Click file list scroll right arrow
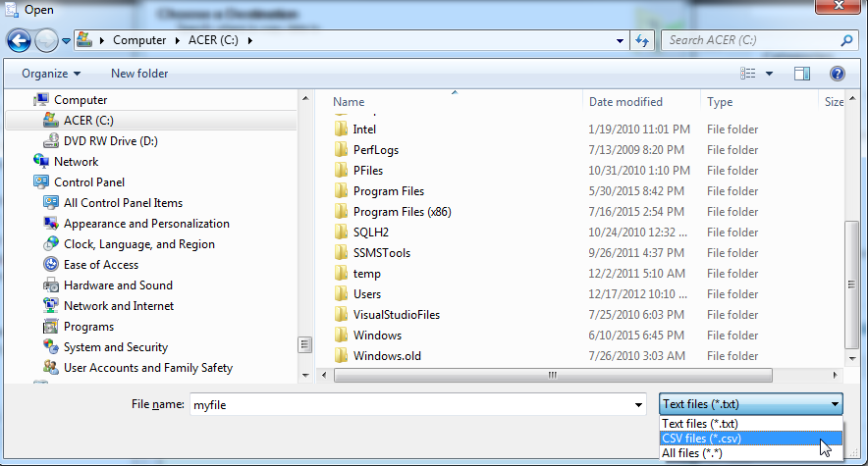The image size is (868, 466). click(x=835, y=376)
